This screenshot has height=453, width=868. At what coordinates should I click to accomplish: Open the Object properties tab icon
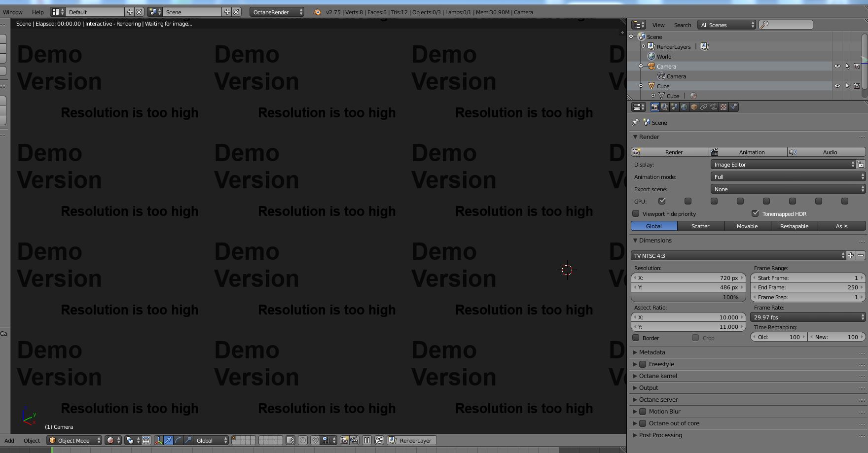[694, 107]
